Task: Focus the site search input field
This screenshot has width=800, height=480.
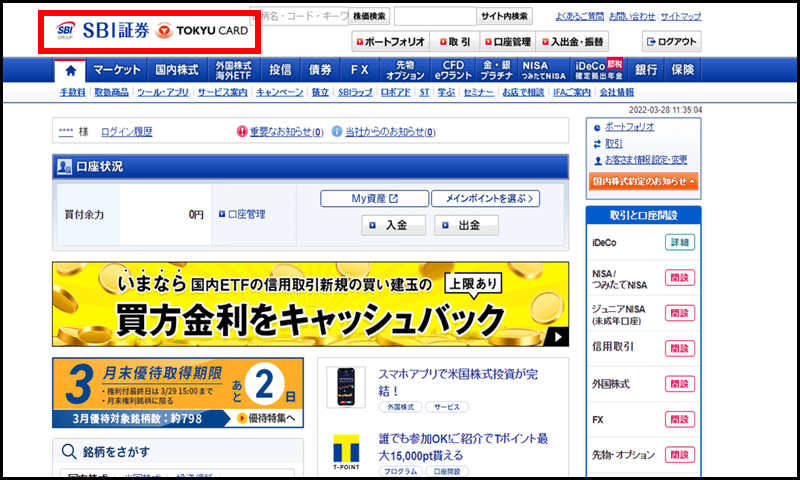Action: coord(435,16)
